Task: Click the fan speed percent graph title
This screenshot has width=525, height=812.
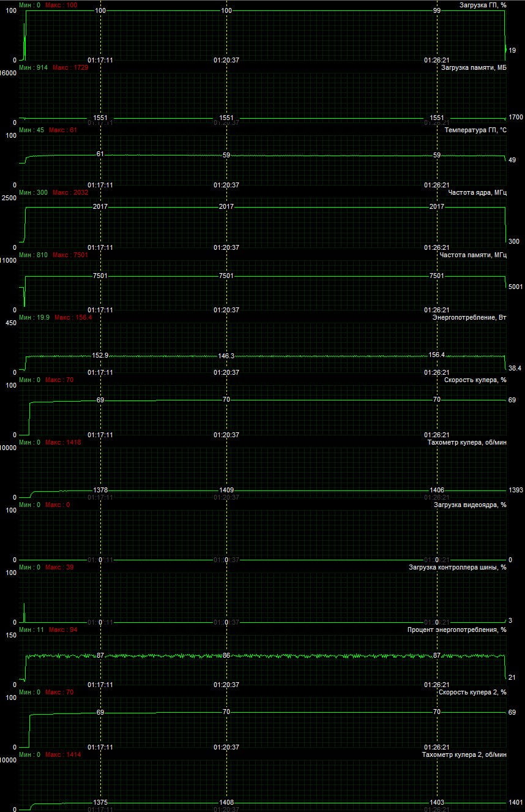Action: pos(475,380)
